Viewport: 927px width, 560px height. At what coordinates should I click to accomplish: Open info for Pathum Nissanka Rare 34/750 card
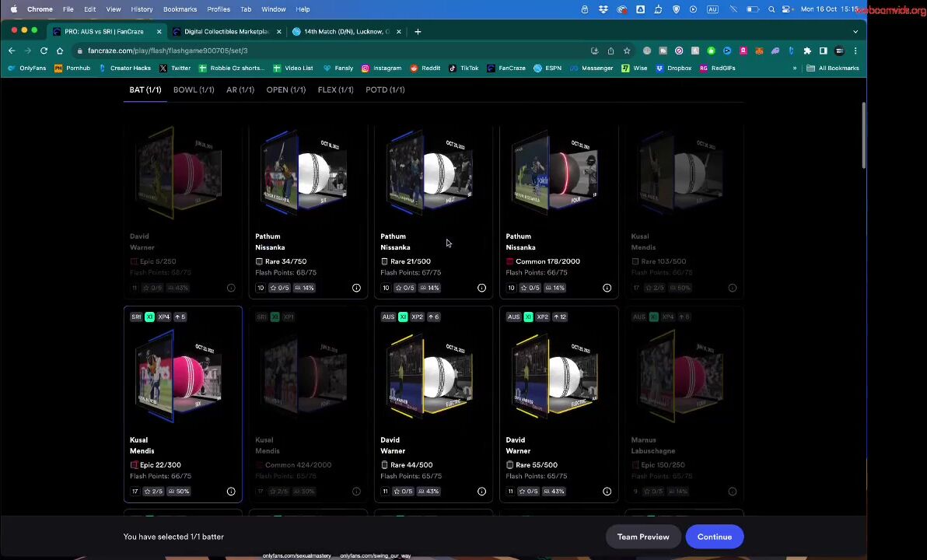[x=356, y=288]
